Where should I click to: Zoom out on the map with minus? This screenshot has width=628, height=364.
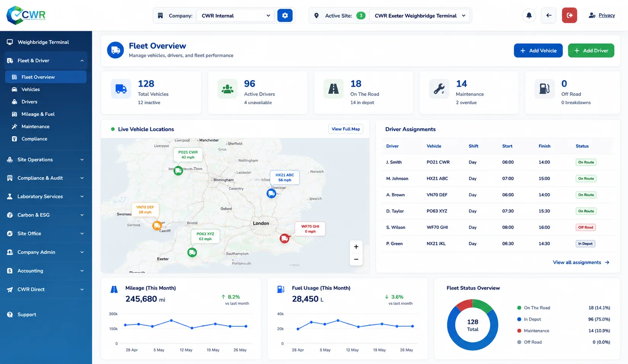(356, 259)
